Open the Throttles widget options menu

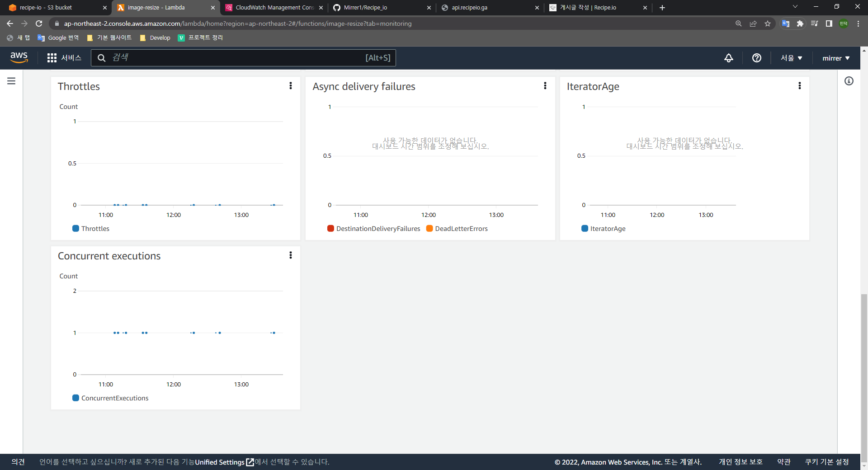pos(291,86)
